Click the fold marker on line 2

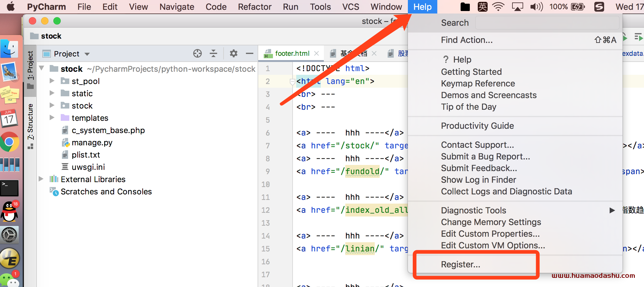point(292,82)
